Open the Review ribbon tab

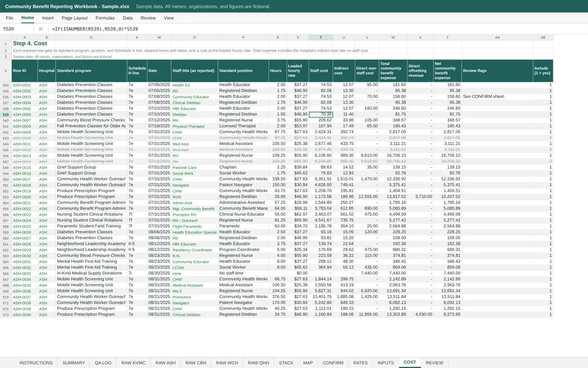click(x=148, y=18)
